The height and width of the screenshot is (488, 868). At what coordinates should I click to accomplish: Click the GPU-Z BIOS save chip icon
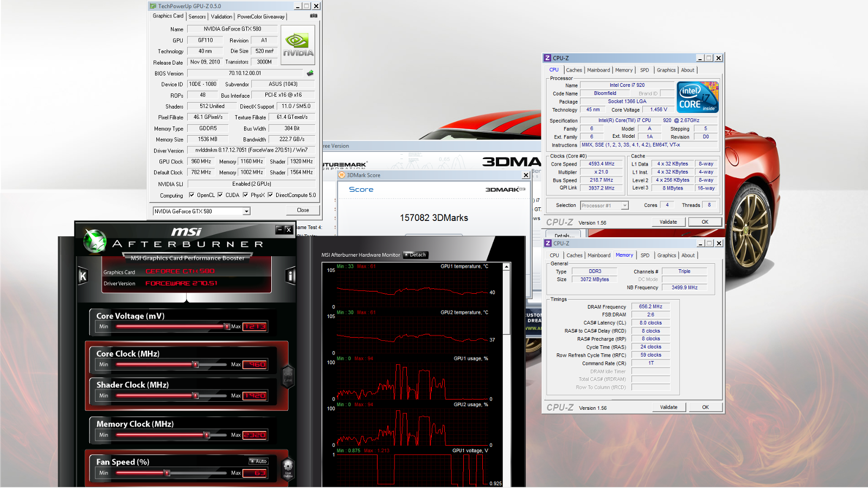(x=310, y=73)
